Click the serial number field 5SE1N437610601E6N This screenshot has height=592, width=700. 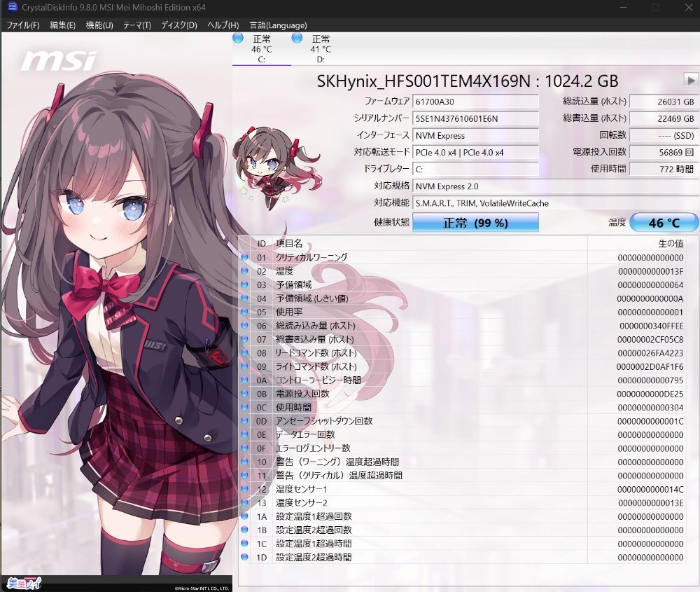pyautogui.click(x=475, y=119)
